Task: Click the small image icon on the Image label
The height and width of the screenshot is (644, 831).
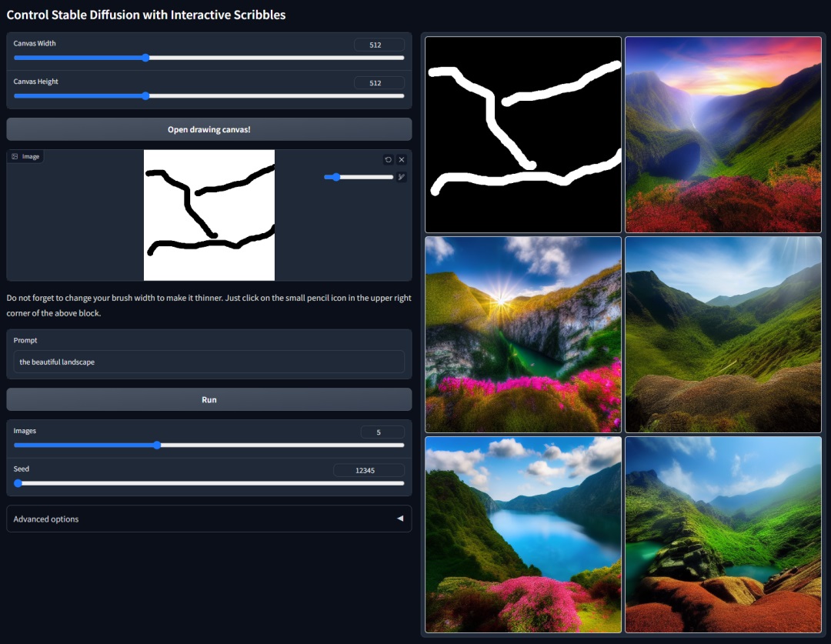Action: click(x=13, y=155)
